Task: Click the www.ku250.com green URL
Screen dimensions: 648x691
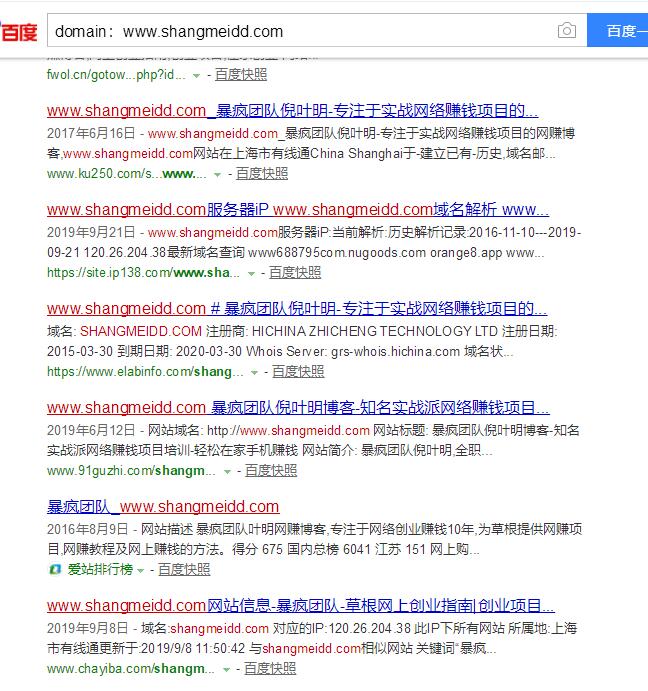Action: (127, 174)
